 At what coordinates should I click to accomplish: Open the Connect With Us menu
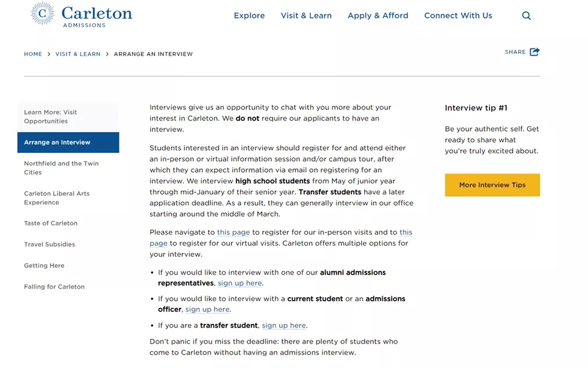pyautogui.click(x=458, y=16)
